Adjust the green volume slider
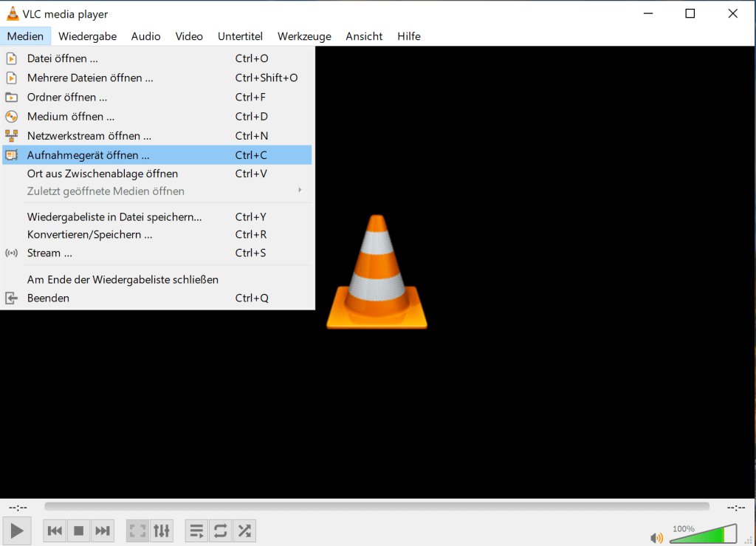This screenshot has width=756, height=546. tap(702, 535)
